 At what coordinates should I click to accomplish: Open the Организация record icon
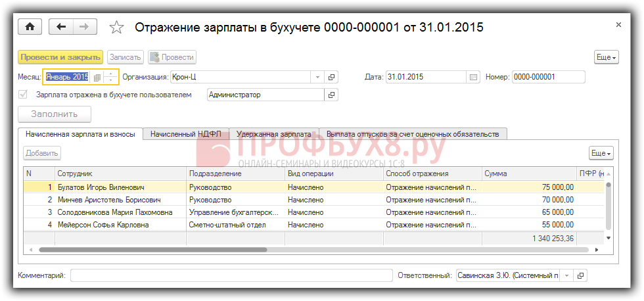331,77
